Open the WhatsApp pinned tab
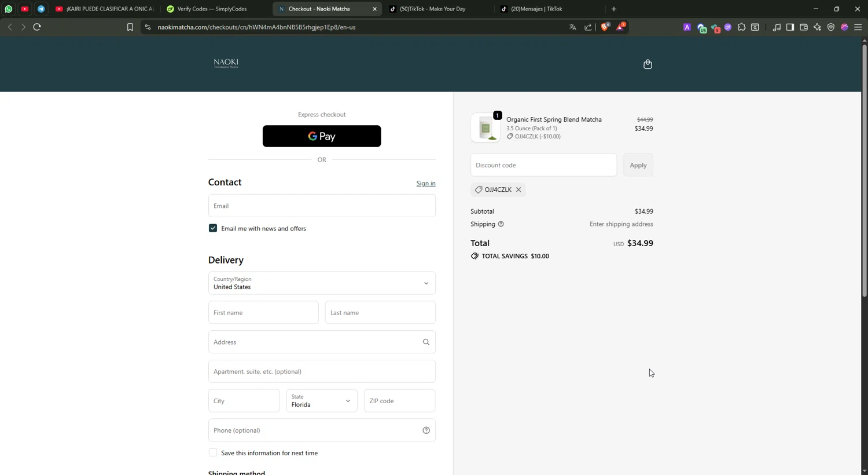Image resolution: width=868 pixels, height=475 pixels. pos(9,9)
